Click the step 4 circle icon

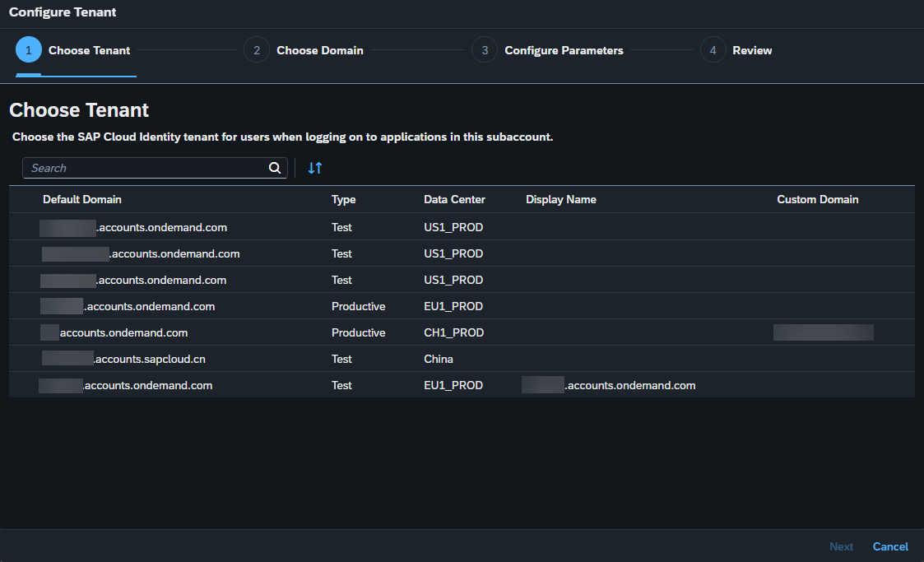tap(713, 50)
